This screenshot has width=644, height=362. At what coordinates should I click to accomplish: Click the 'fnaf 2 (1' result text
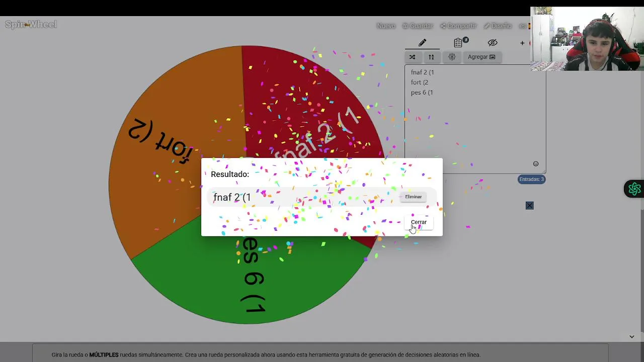232,197
